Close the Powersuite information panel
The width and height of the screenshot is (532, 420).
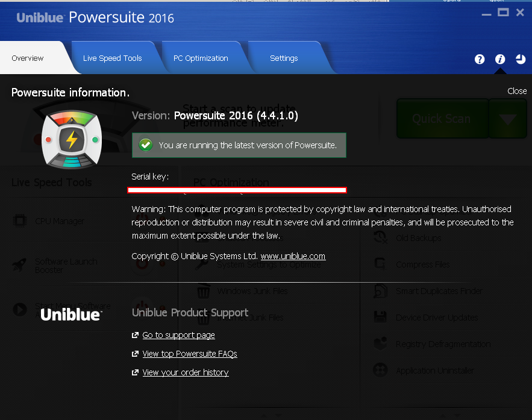(517, 91)
